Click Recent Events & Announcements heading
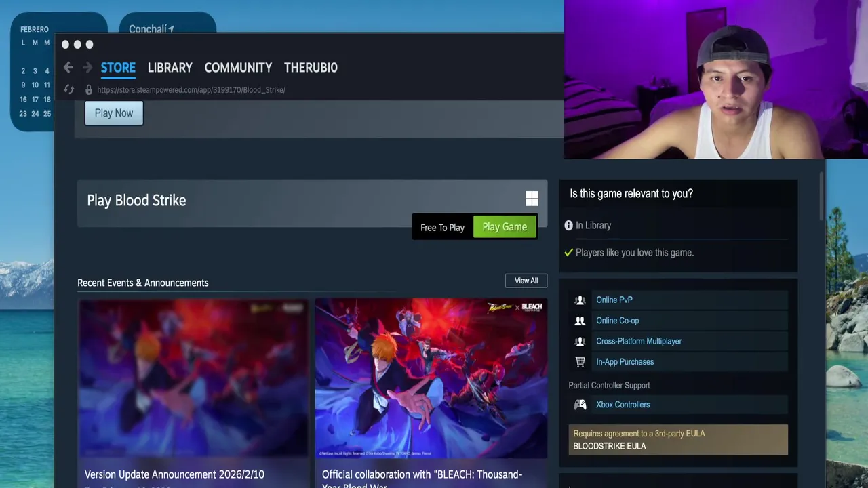Screen dimensions: 868x488 point(143,283)
